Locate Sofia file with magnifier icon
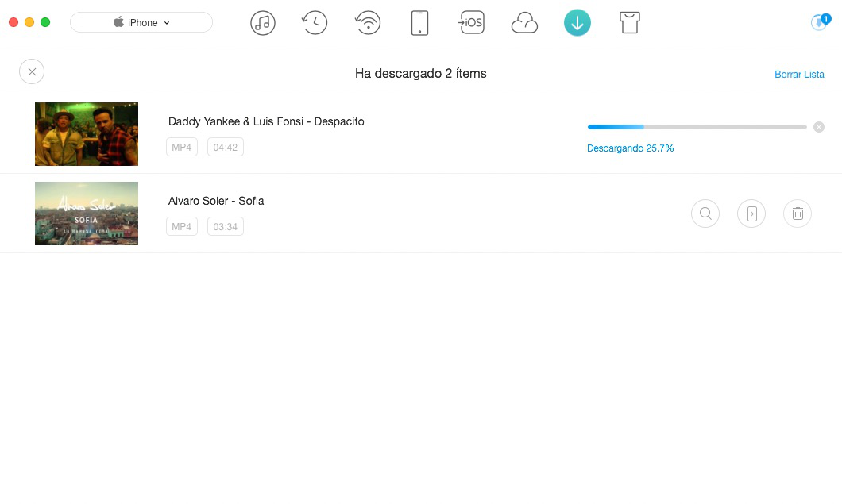842x504 pixels. click(705, 214)
